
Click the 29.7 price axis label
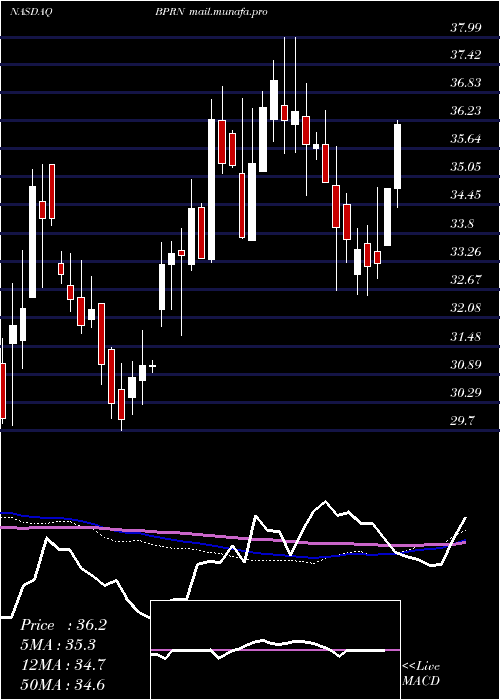pyautogui.click(x=462, y=421)
